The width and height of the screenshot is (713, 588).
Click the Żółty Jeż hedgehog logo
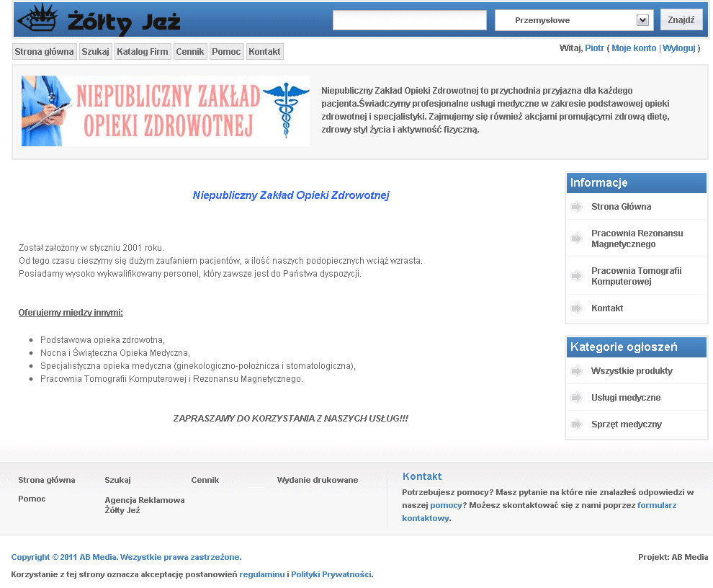coord(98,20)
